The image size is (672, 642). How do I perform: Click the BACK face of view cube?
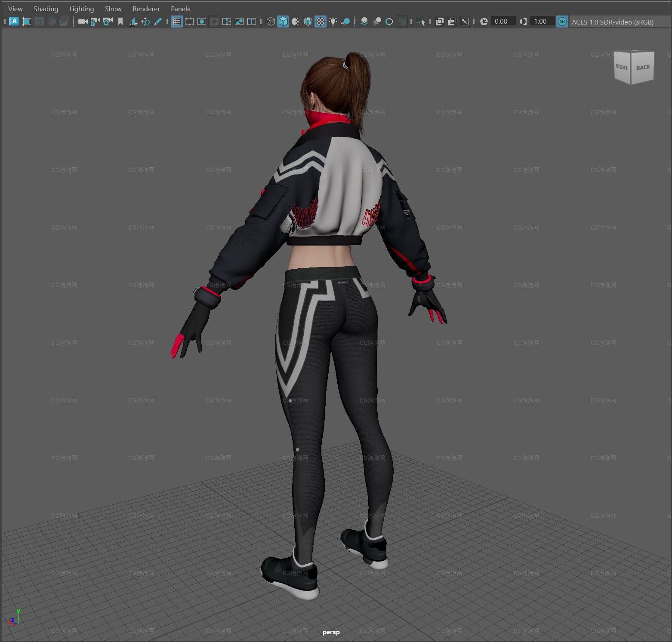click(x=643, y=68)
